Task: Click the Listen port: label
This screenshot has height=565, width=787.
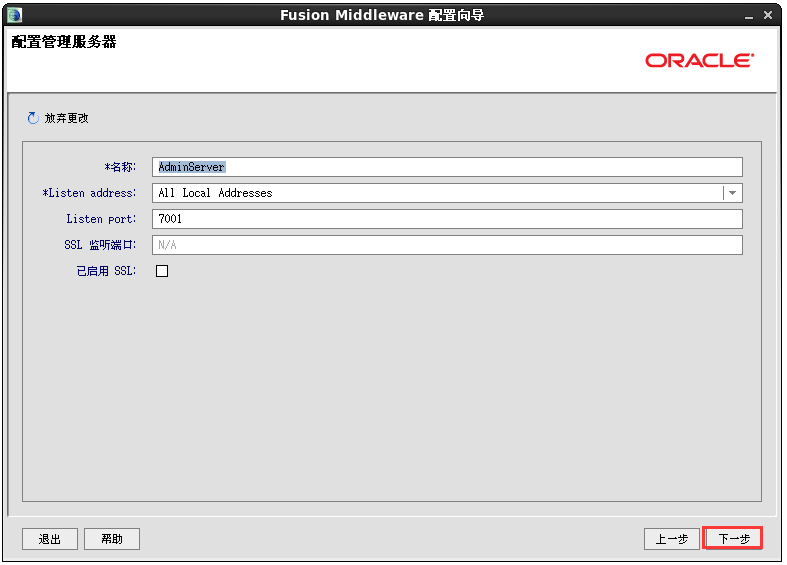Action: point(101,219)
